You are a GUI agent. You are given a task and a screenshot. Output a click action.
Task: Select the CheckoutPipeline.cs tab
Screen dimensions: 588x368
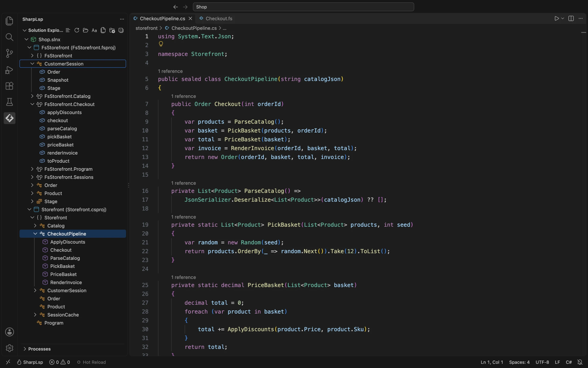tap(162, 19)
